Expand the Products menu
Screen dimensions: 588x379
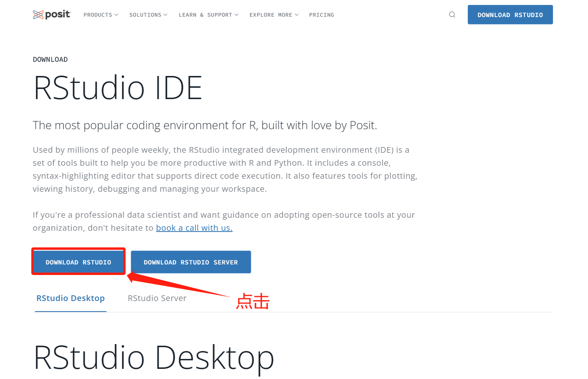pyautogui.click(x=101, y=15)
